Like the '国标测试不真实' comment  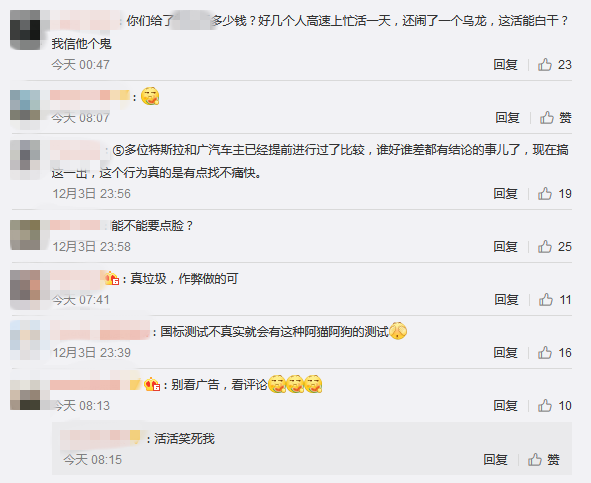pyautogui.click(x=554, y=353)
